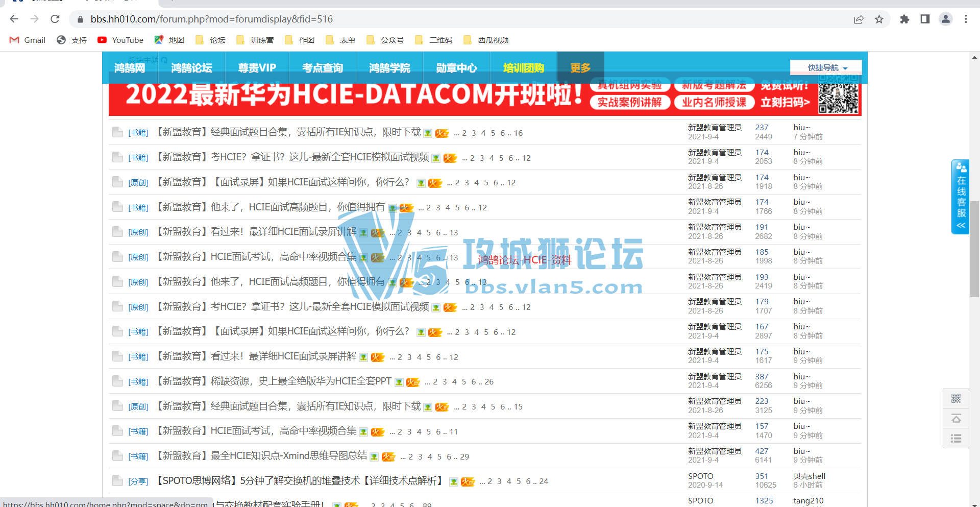The width and height of the screenshot is (980, 507).
Task: Click the 业内名师授课 banner button
Action: click(714, 102)
